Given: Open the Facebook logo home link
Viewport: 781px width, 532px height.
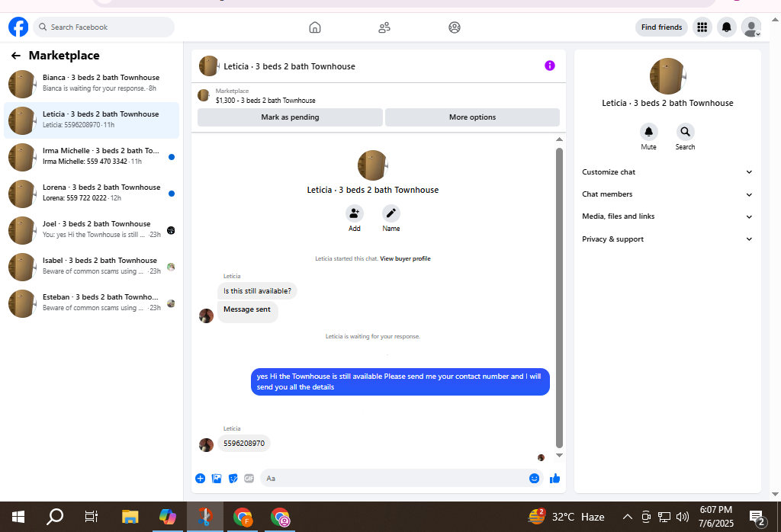Looking at the screenshot, I should click(x=18, y=27).
